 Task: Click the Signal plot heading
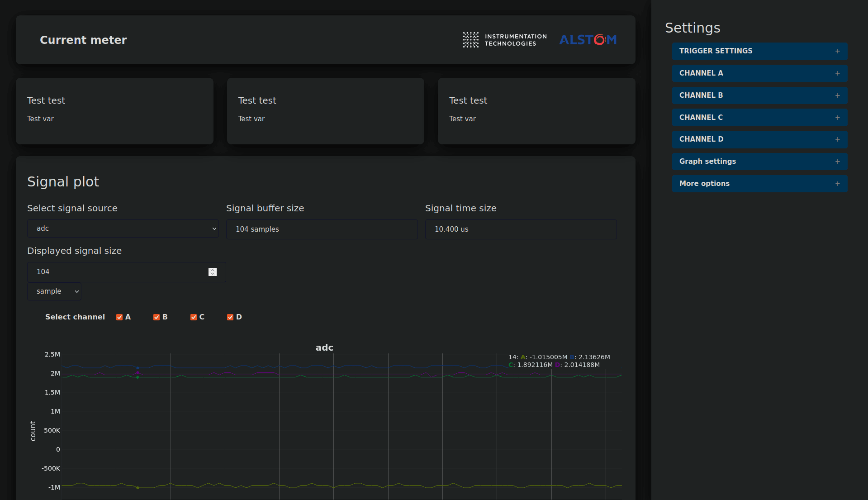(63, 182)
